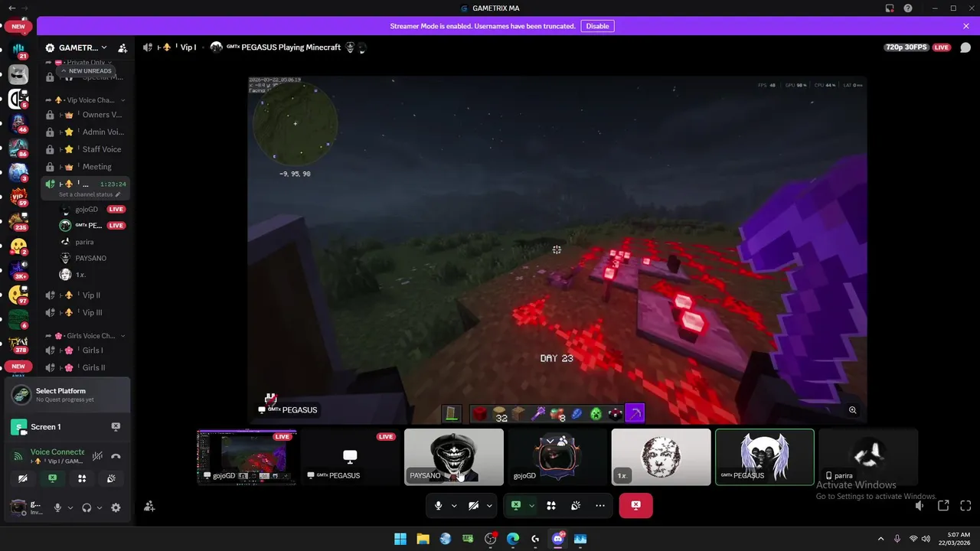
Task: Collapse Girls Voice Channels category
Action: [x=86, y=336]
